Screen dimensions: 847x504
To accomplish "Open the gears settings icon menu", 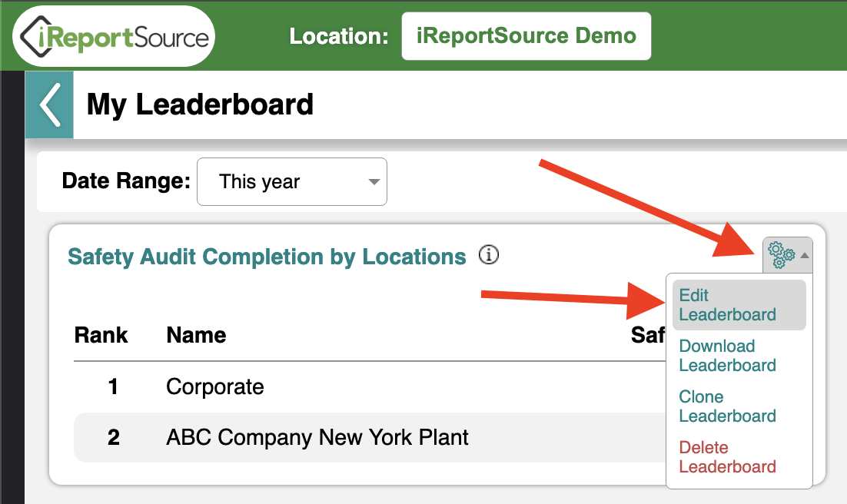I will [781, 255].
